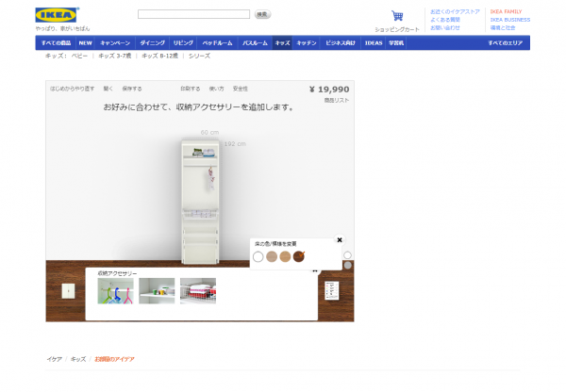Image resolution: width=566 pixels, height=392 pixels.
Task: Go to キッズ 8-12歳 subcategory
Action: pyautogui.click(x=160, y=56)
